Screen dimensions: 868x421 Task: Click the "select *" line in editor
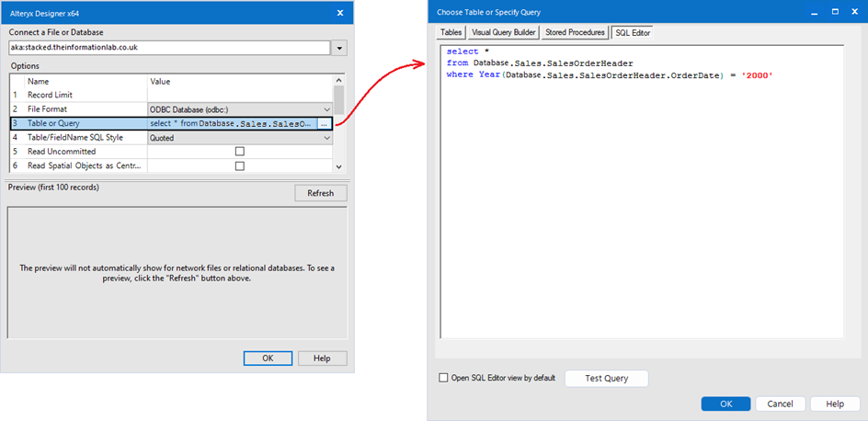coord(468,51)
